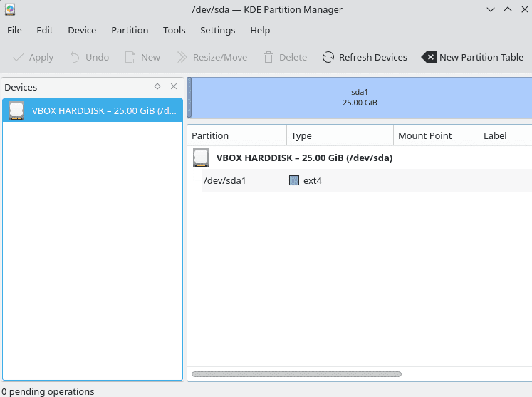The image size is (532, 397).
Task: Close the Devices panel
Action: [x=174, y=86]
